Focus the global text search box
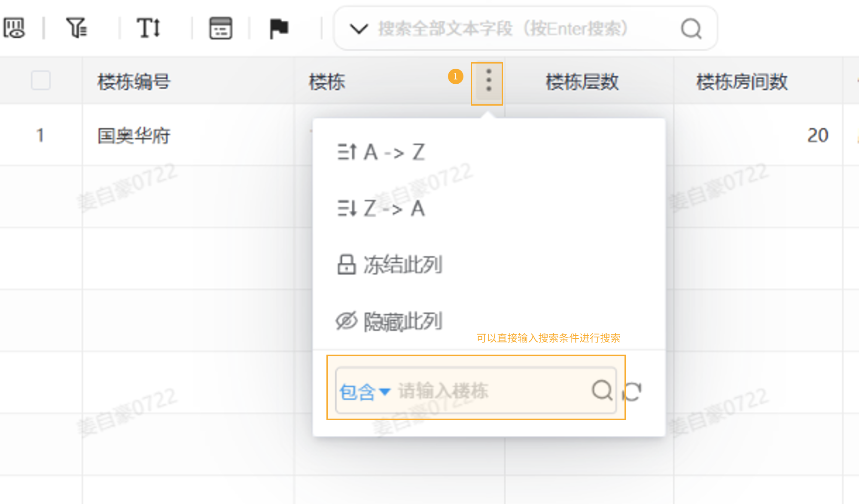 coord(525,29)
